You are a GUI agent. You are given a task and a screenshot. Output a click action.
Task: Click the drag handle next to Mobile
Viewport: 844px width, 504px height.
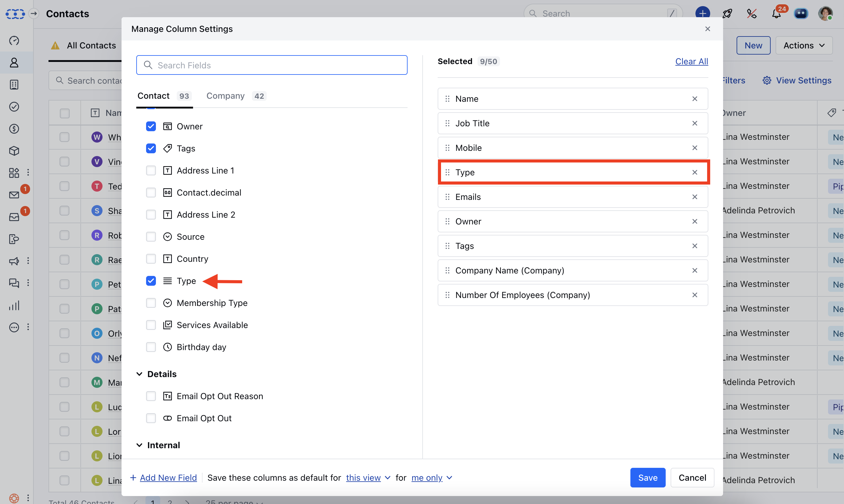click(x=447, y=148)
